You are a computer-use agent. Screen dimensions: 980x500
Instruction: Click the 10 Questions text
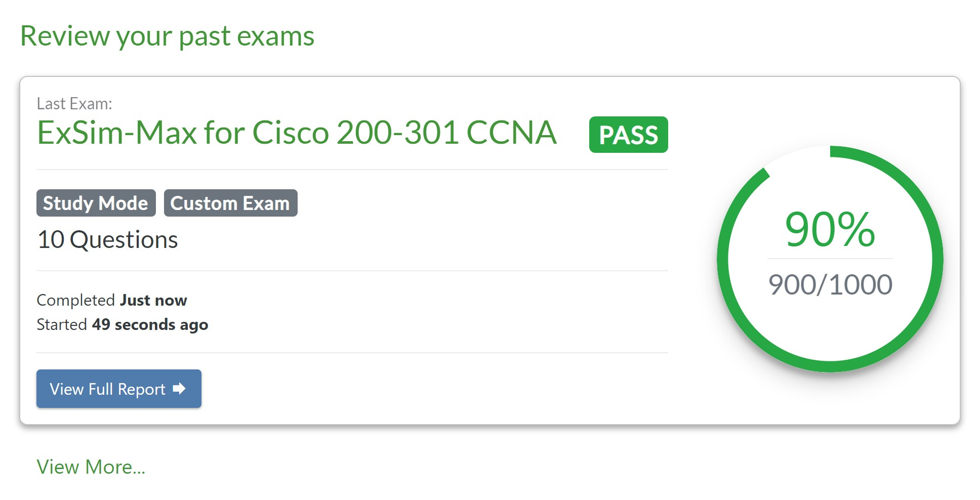pyautogui.click(x=108, y=240)
